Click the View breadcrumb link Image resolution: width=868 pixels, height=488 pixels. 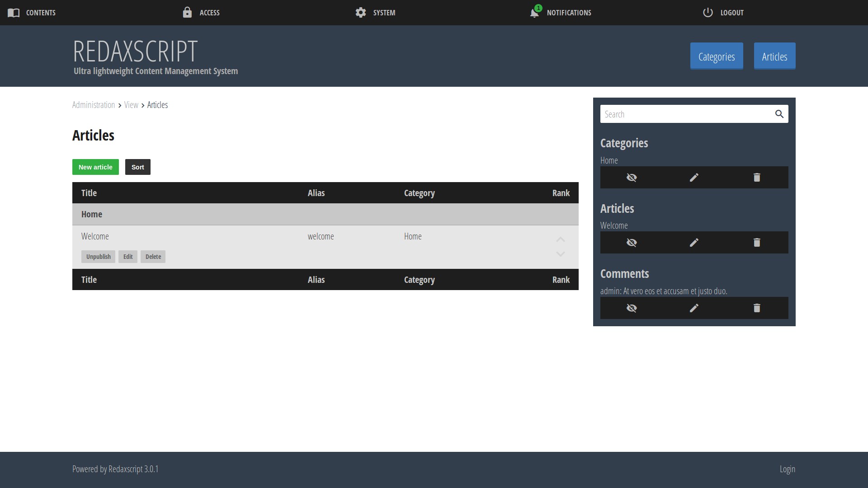tap(131, 105)
